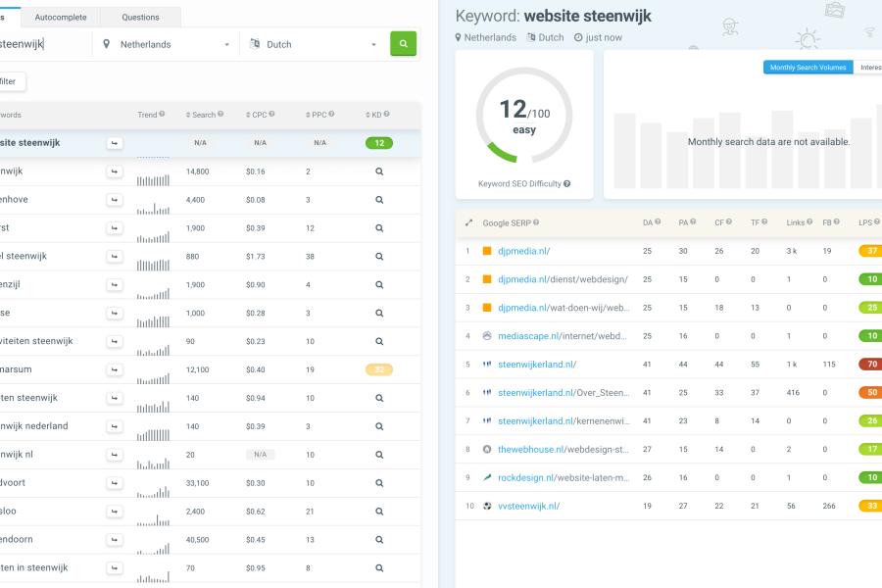Screen dimensions: 882x588
Task: Check keyword difficulty for the 4,400 search row
Action: pyautogui.click(x=379, y=200)
